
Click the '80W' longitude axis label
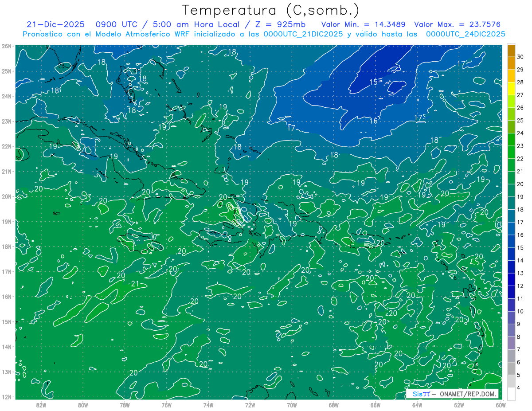[83, 405]
